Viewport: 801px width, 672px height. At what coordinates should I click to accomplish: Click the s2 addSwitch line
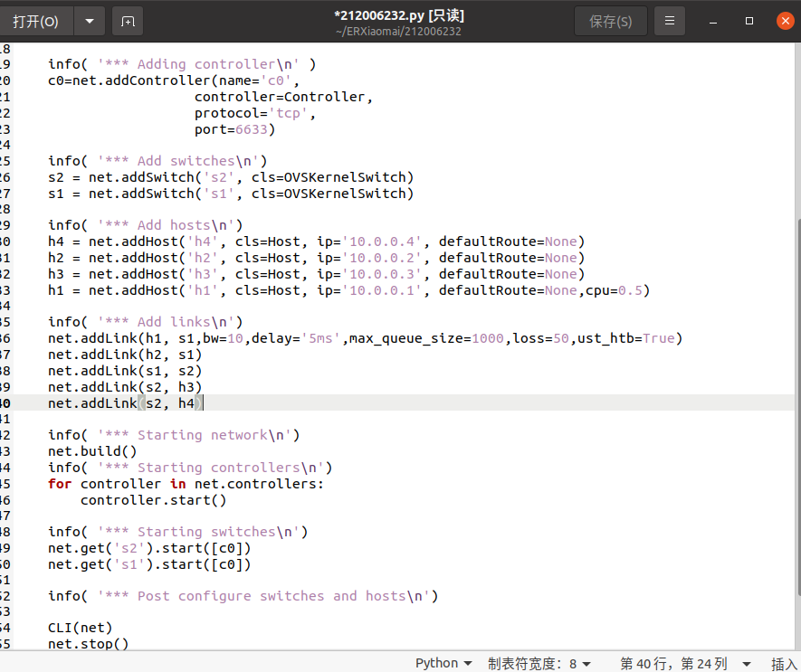click(231, 177)
